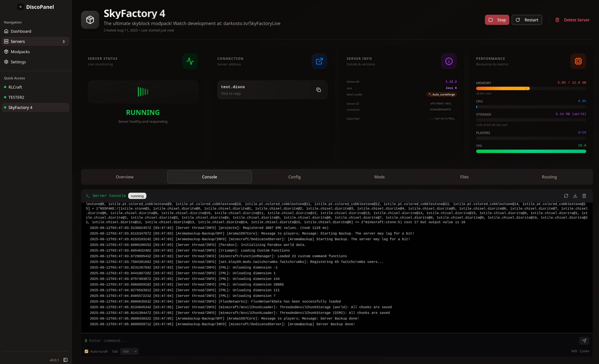Image resolution: width=599 pixels, height=364 pixels.
Task: Open the Tail 500 lines dropdown
Action: [x=129, y=351]
